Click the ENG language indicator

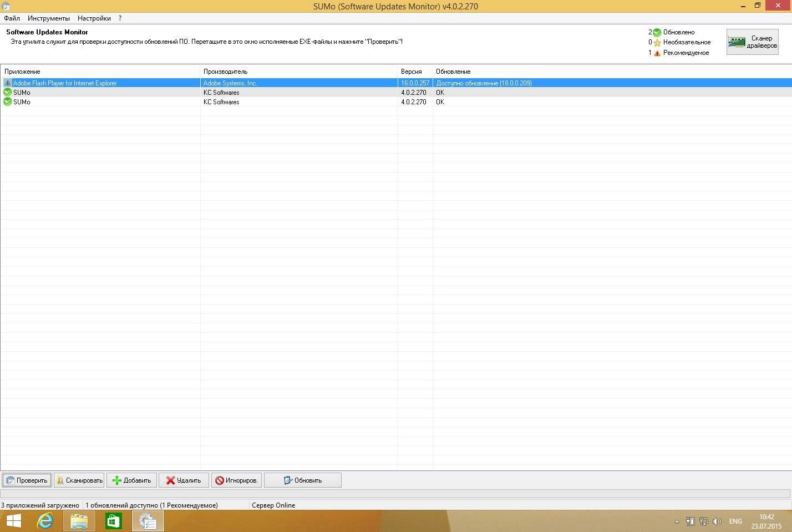[735, 521]
